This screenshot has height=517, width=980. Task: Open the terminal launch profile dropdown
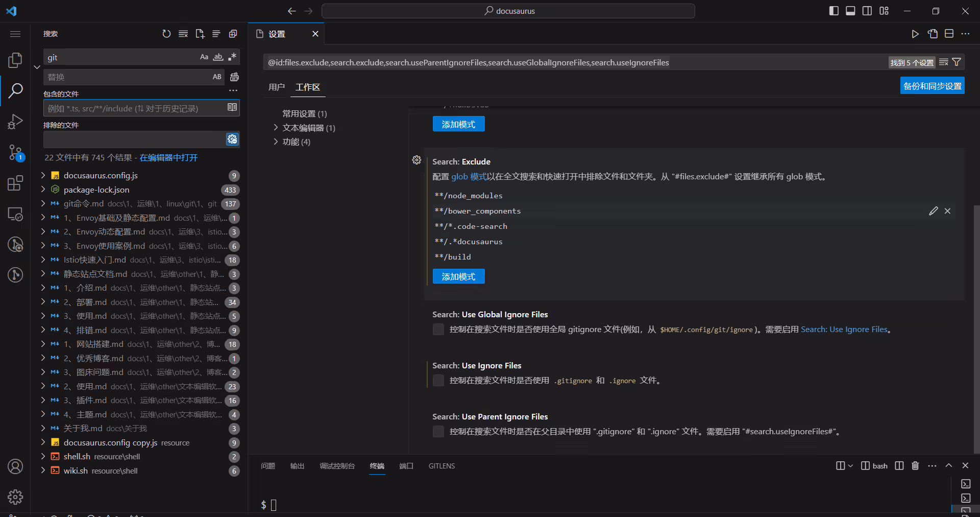pos(850,466)
